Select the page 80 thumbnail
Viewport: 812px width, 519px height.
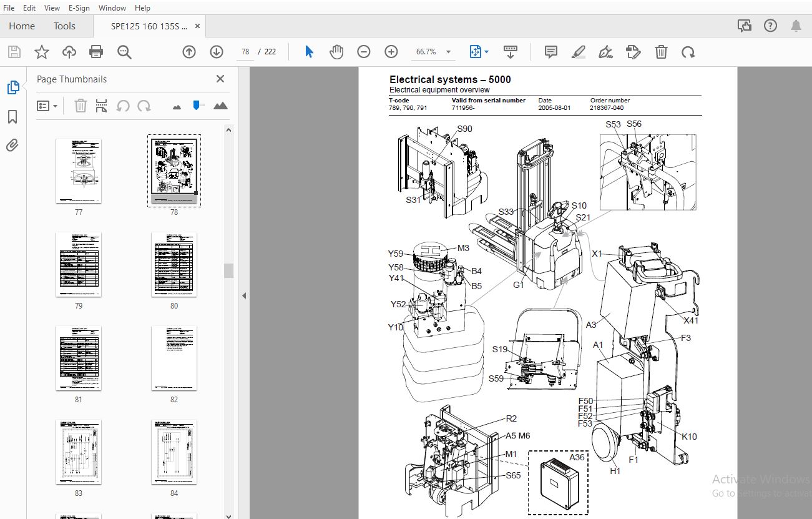174,264
